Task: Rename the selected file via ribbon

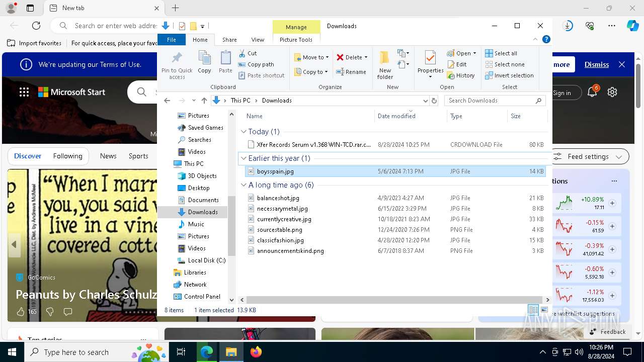Action: [351, 72]
